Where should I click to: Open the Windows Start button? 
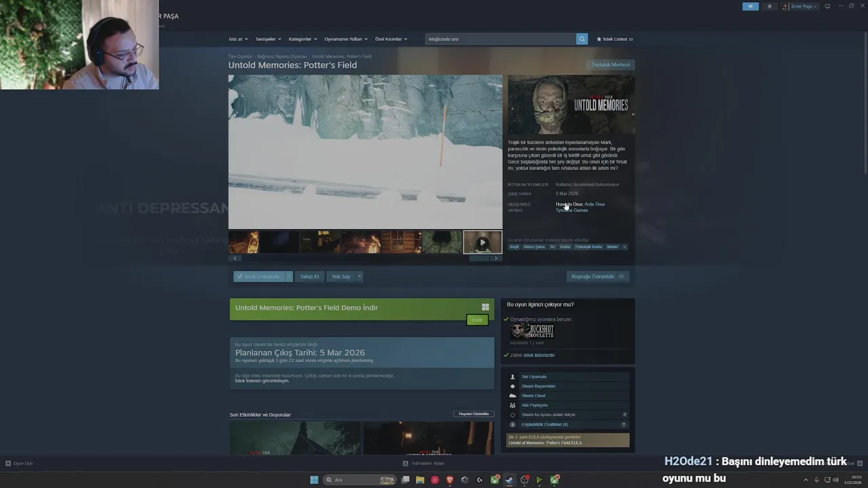(314, 480)
